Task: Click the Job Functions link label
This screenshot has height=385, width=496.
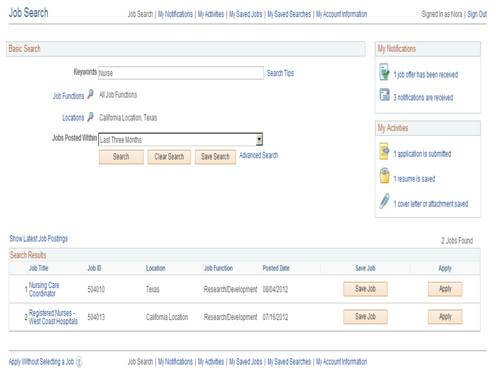Action: 68,96
